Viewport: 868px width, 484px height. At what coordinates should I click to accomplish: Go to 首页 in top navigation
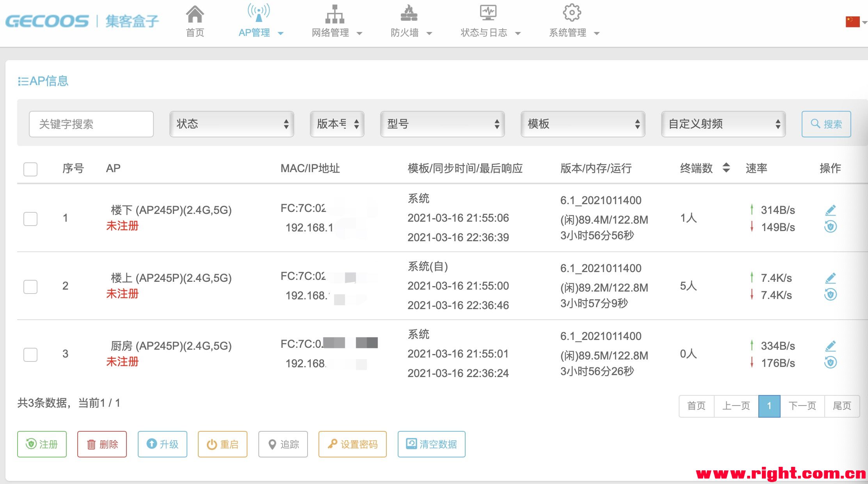tap(195, 33)
